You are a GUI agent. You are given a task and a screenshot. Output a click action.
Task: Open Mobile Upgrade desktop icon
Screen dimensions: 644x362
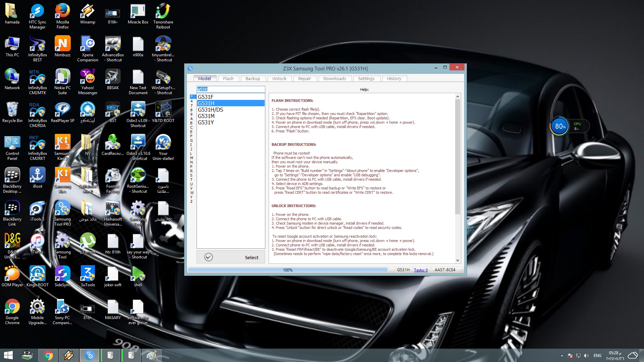37,312
